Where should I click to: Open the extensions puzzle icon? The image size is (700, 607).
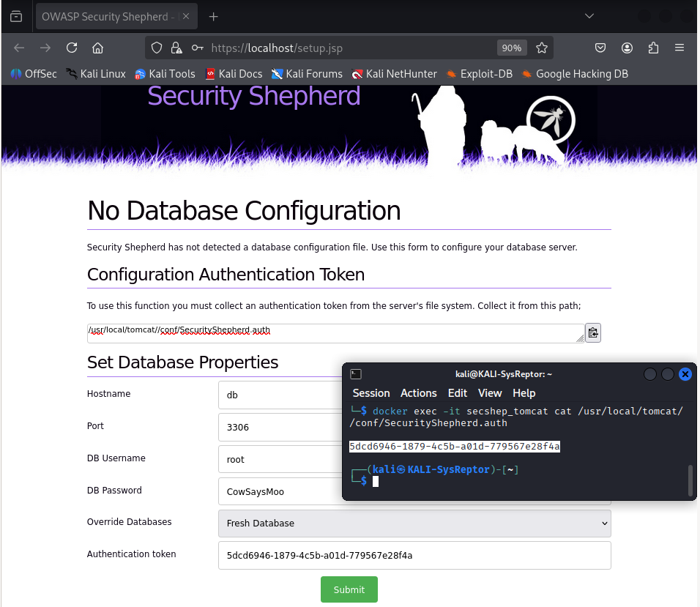point(654,48)
